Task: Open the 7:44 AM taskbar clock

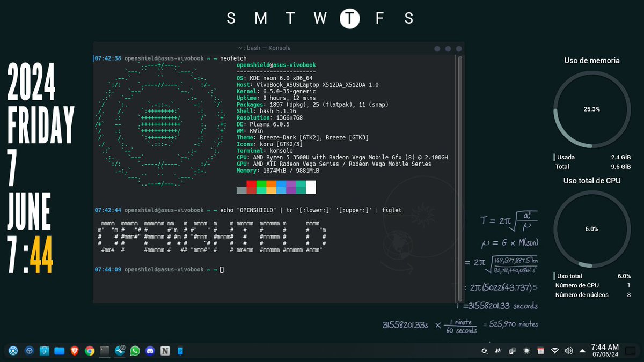Action: click(x=605, y=351)
